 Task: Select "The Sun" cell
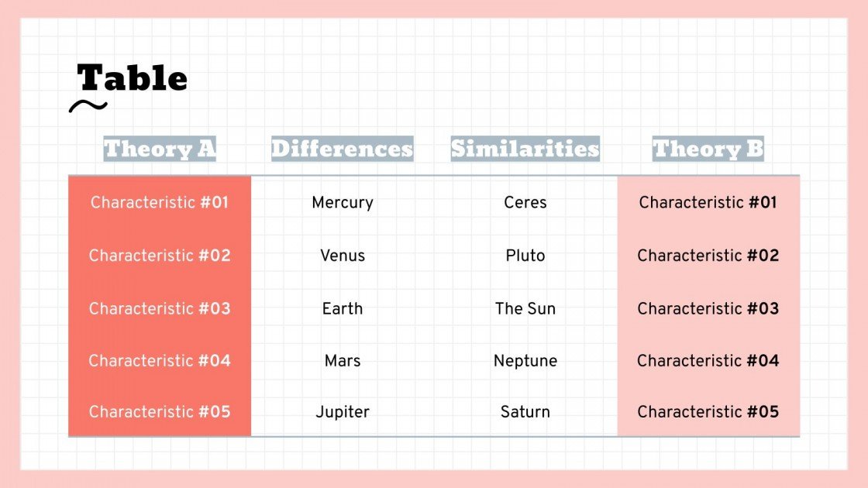tap(525, 308)
